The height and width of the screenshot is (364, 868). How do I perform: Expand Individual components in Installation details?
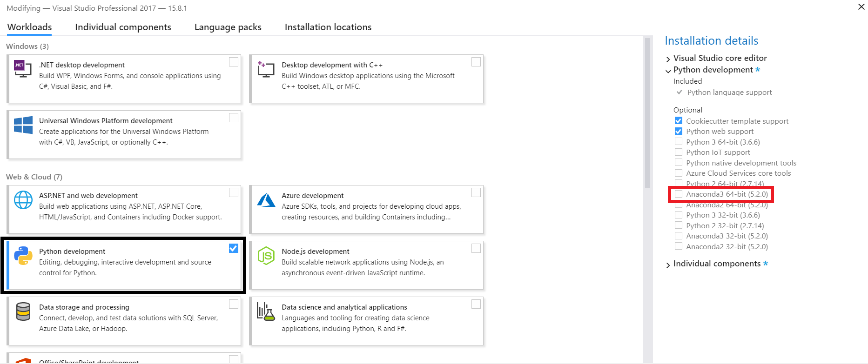[668, 265]
